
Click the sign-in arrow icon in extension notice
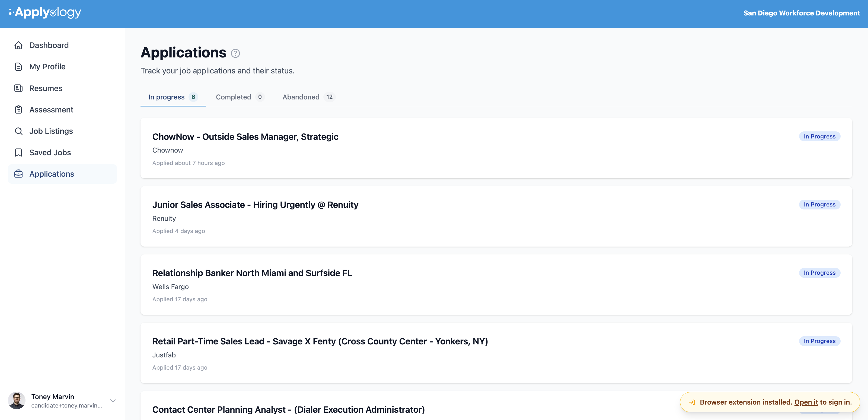[x=692, y=402]
